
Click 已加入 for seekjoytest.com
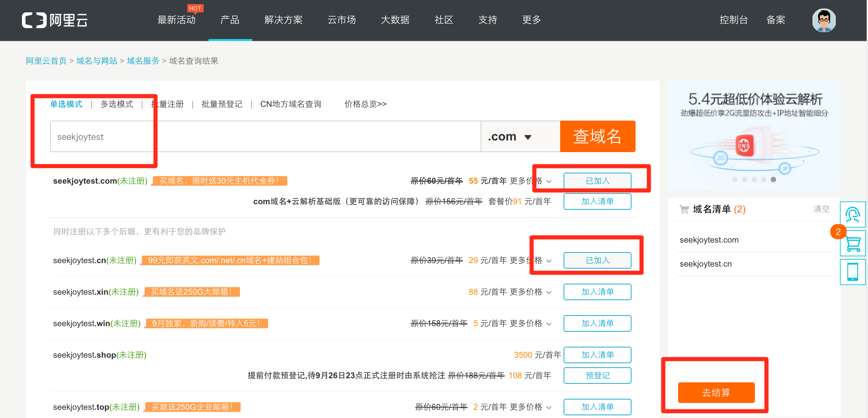[598, 181]
